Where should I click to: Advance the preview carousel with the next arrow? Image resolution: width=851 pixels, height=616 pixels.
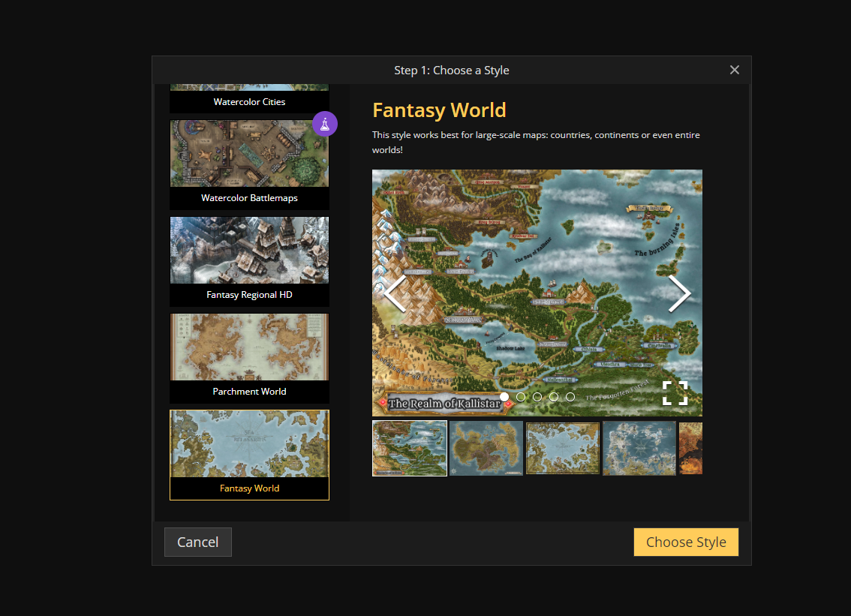(x=679, y=293)
